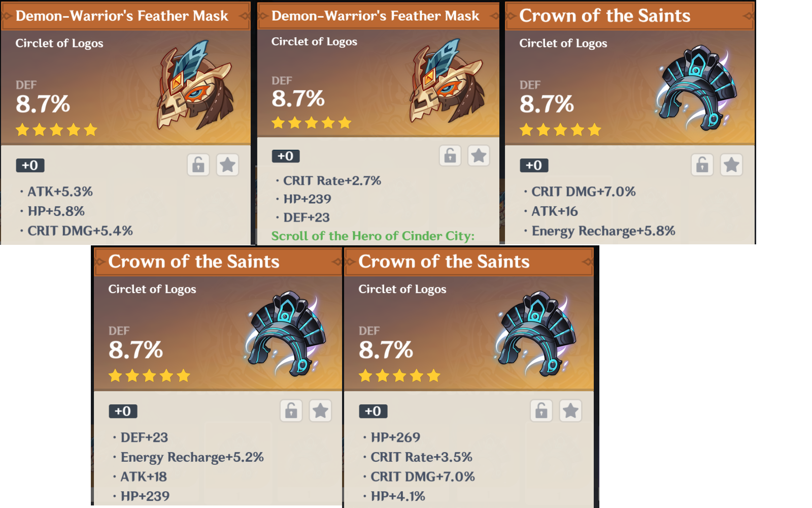The image size is (812, 508).
Task: Favorite the Energy Recharge+5.8% Crown of Saints
Action: 731,165
